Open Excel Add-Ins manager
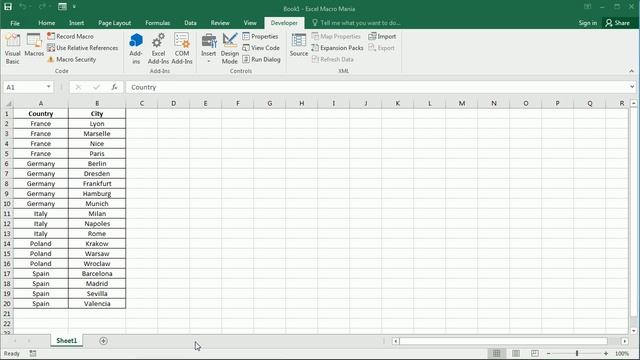This screenshot has width=640, height=360. coord(158,49)
